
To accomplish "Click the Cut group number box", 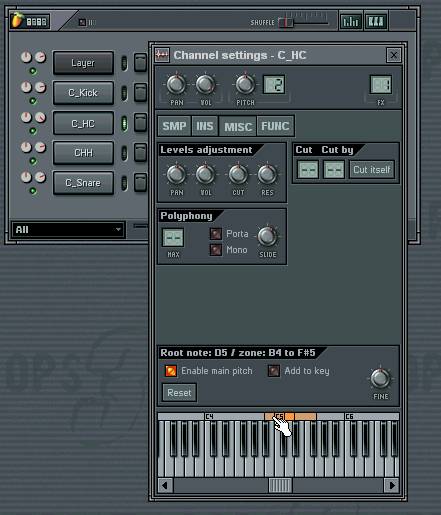I will coord(308,170).
